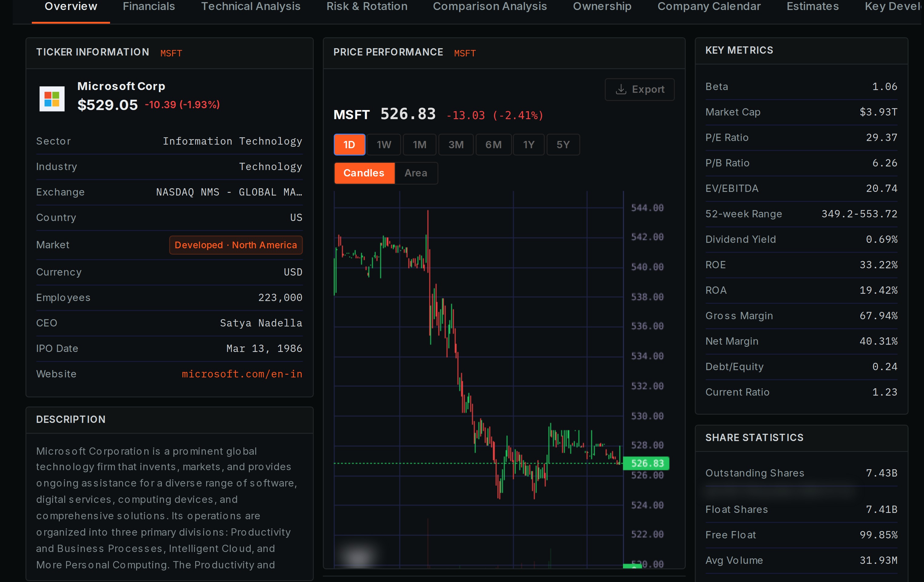Viewport: 924px width, 582px height.
Task: Click the green 526.83 price marker
Action: [647, 463]
